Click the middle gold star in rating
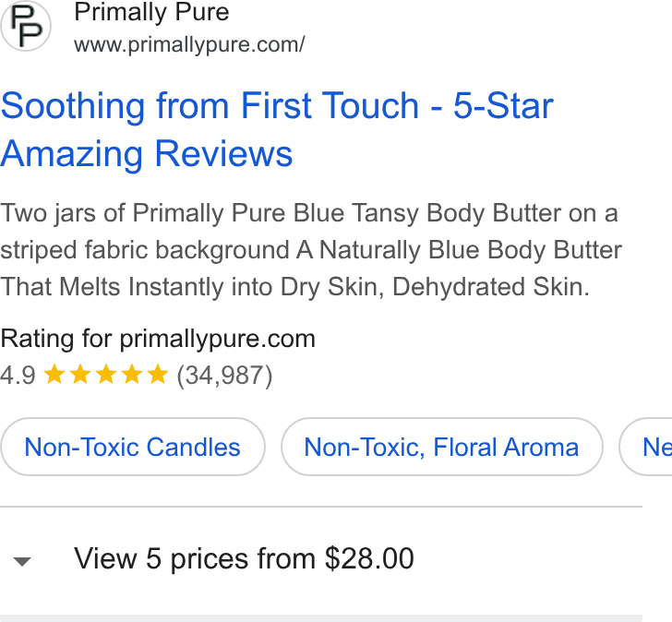The width and height of the screenshot is (672, 622). point(106,374)
